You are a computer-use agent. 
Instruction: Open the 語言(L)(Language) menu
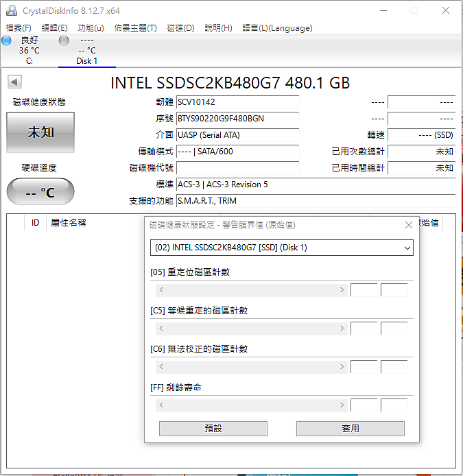tap(277, 28)
